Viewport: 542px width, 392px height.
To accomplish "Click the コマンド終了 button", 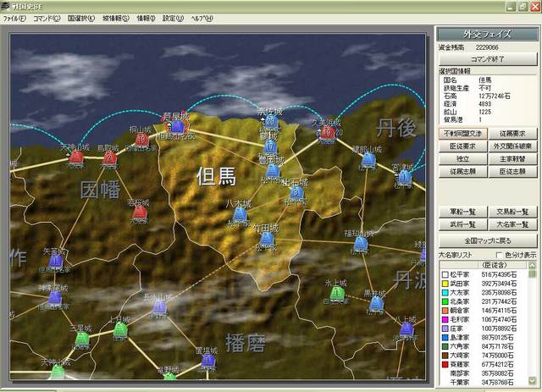I will coord(488,59).
